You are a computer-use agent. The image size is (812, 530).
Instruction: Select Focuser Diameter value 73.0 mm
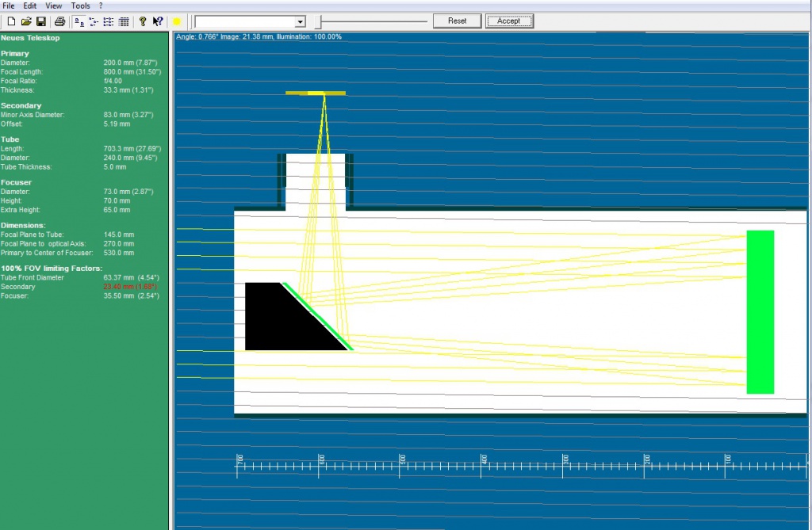(128, 192)
